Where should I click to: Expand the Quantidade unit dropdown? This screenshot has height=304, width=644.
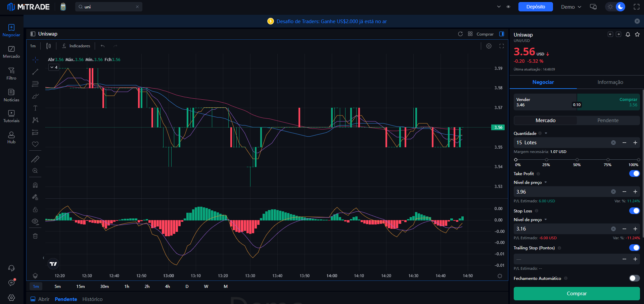click(546, 133)
